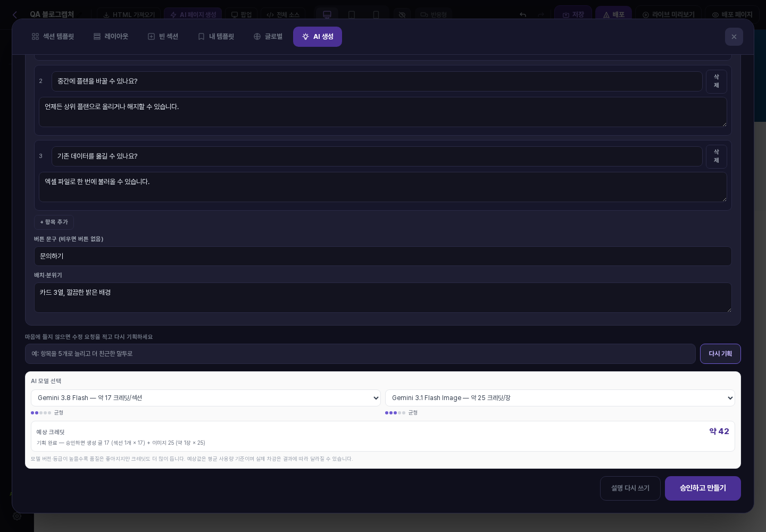Click the answer box '엑셀 파일로 한 번에 불러올 수 있습니다.'
766x532 pixels.
[x=383, y=187]
